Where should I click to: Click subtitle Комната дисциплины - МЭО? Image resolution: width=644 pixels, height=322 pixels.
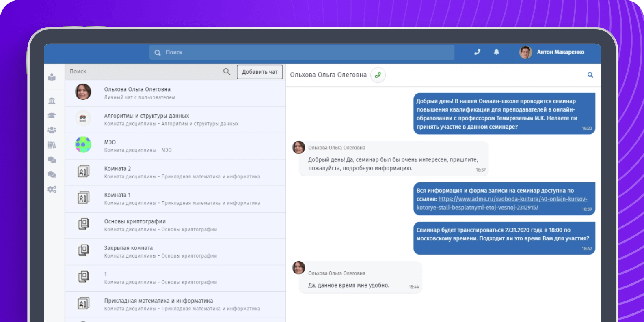tap(138, 150)
